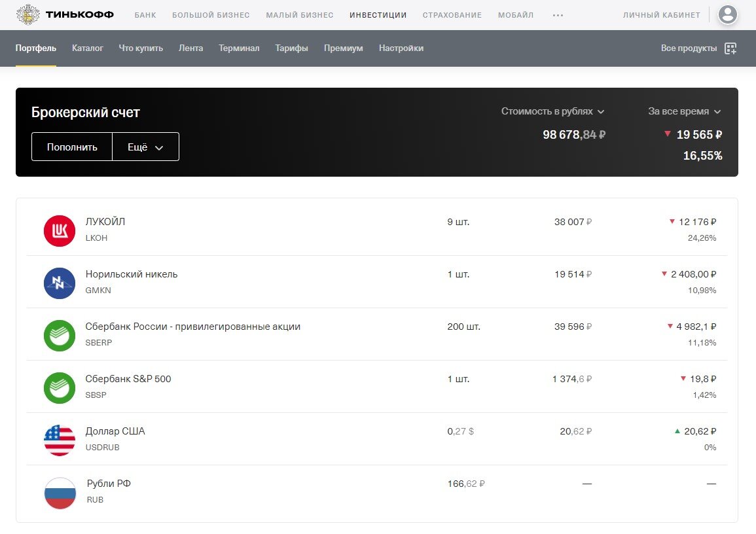Open the three-dots more menu
The width and height of the screenshot is (756, 534).
click(x=558, y=16)
